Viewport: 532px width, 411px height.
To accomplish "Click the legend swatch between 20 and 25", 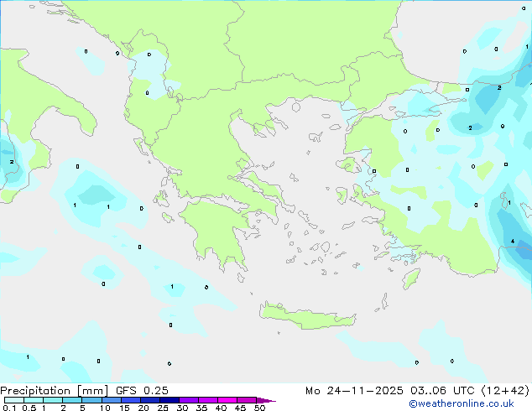I will [x=149, y=400].
